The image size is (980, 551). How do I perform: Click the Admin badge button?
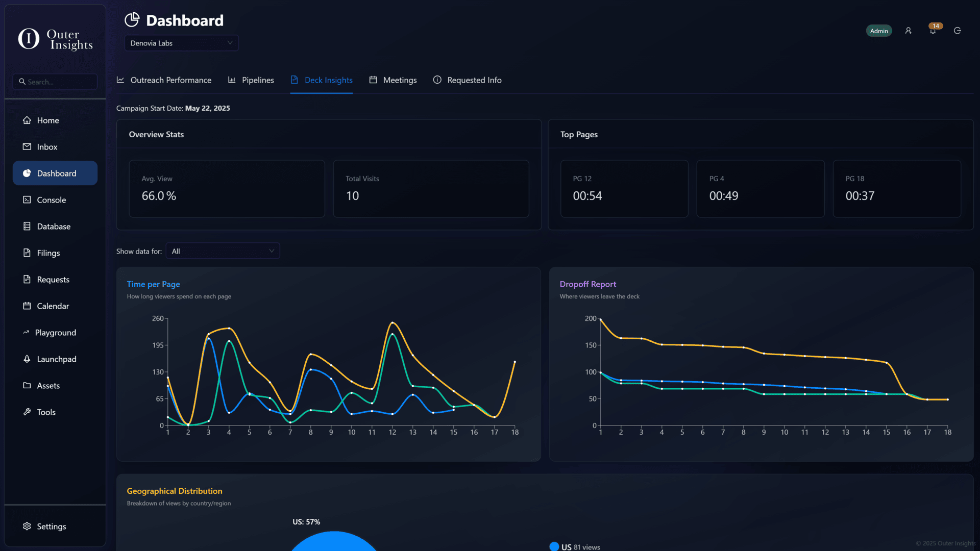pos(878,31)
